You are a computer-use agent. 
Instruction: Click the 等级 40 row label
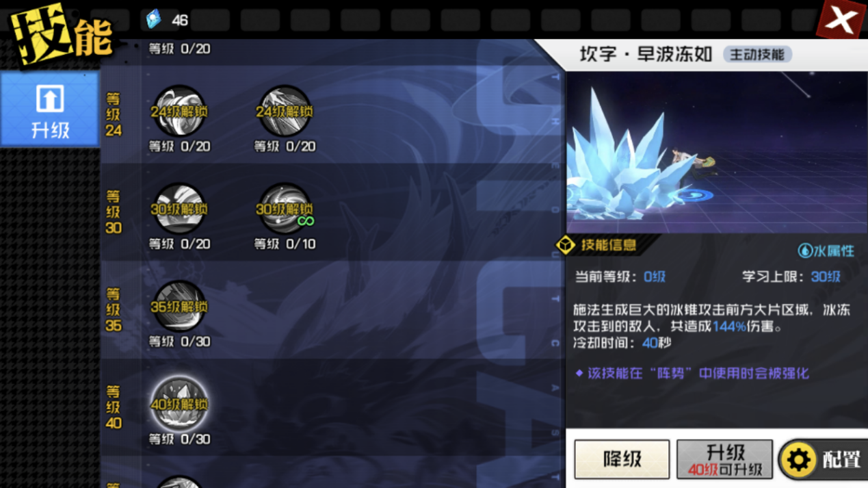tap(114, 407)
